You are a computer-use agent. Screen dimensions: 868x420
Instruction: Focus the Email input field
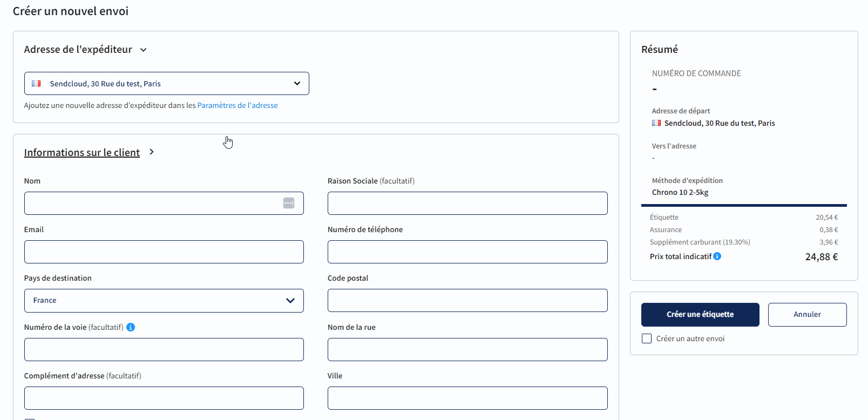coord(164,252)
